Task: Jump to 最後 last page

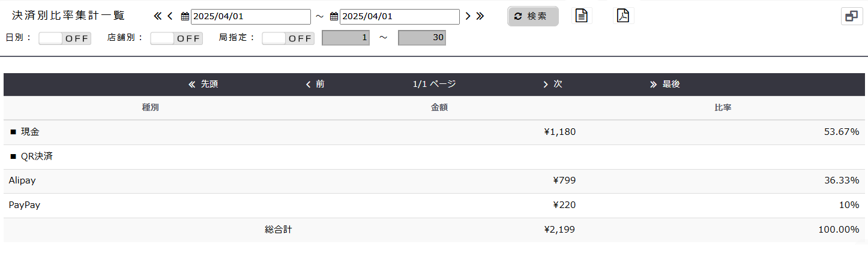Action: pos(665,85)
